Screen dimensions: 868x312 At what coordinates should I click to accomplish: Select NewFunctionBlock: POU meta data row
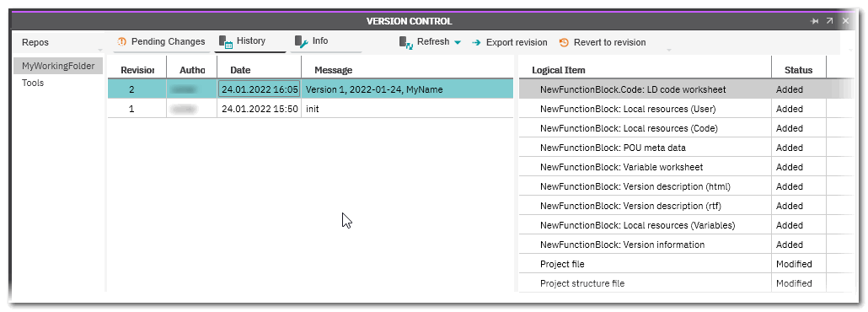(x=685, y=148)
